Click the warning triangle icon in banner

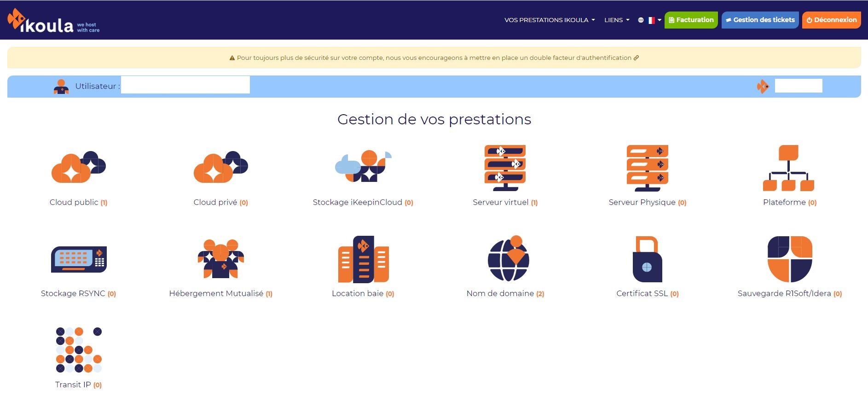232,58
